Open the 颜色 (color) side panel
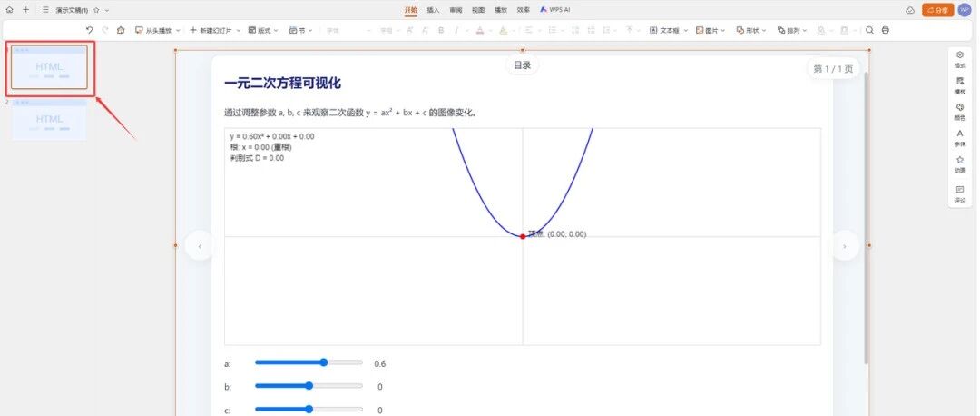The height and width of the screenshot is (416, 980). coord(960,111)
